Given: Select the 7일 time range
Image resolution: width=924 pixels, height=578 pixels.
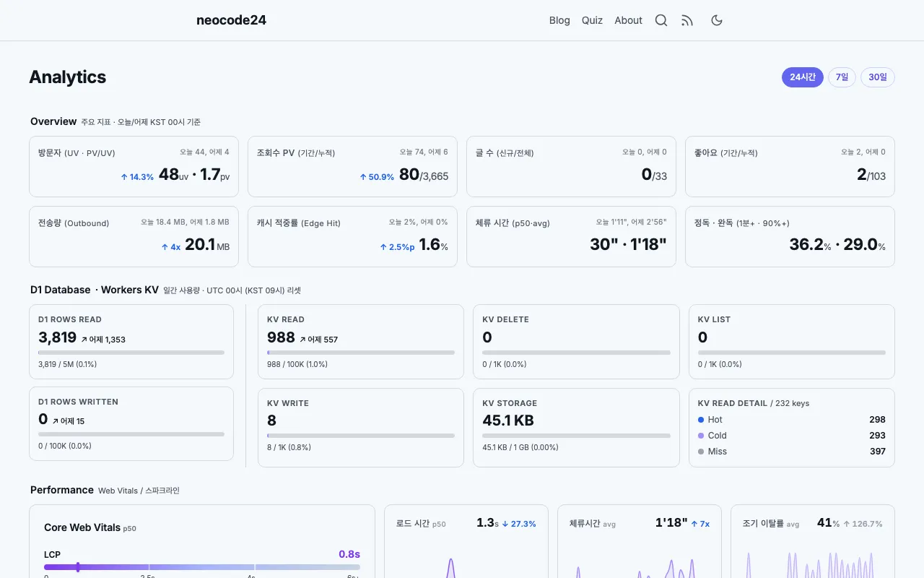Looking at the screenshot, I should [841, 77].
